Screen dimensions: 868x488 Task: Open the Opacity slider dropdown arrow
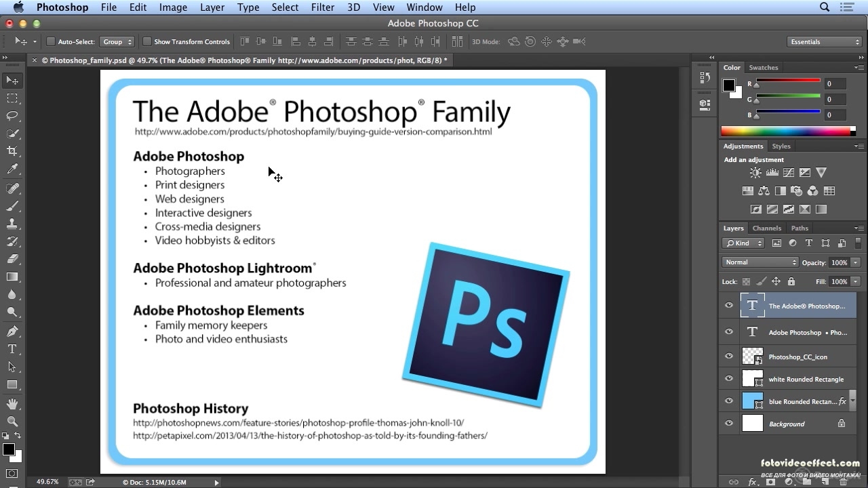coord(856,262)
